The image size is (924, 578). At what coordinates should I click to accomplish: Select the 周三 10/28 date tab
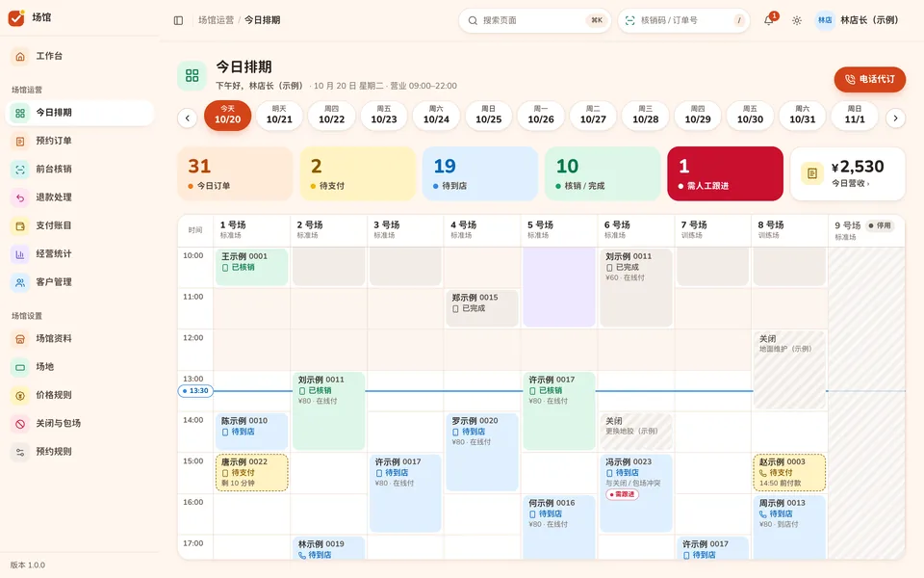[645, 115]
